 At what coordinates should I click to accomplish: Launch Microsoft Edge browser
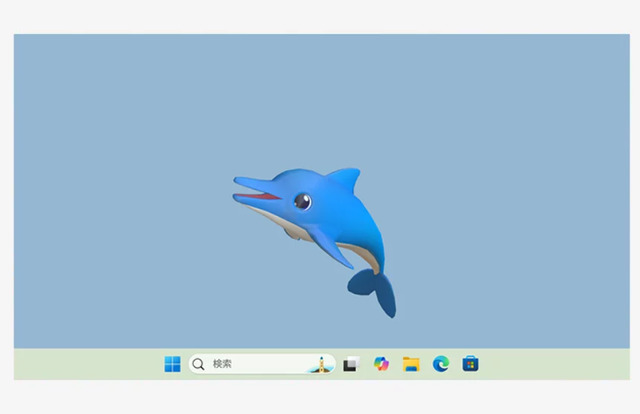[440, 364]
